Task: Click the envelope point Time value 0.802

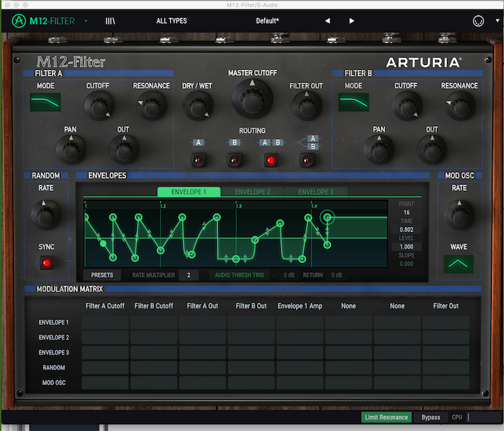Action: point(406,230)
